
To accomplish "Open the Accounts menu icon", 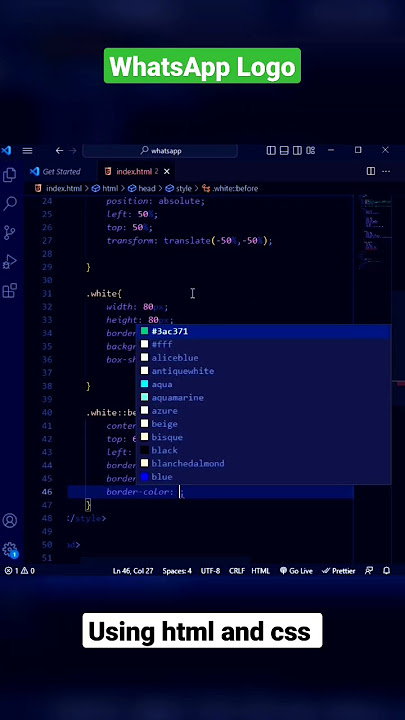I will tap(10, 520).
